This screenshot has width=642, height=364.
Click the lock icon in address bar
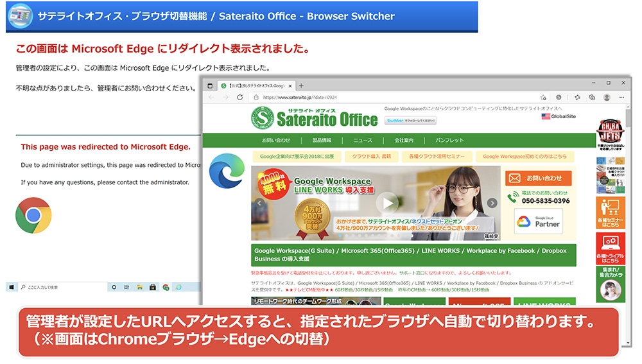256,98
